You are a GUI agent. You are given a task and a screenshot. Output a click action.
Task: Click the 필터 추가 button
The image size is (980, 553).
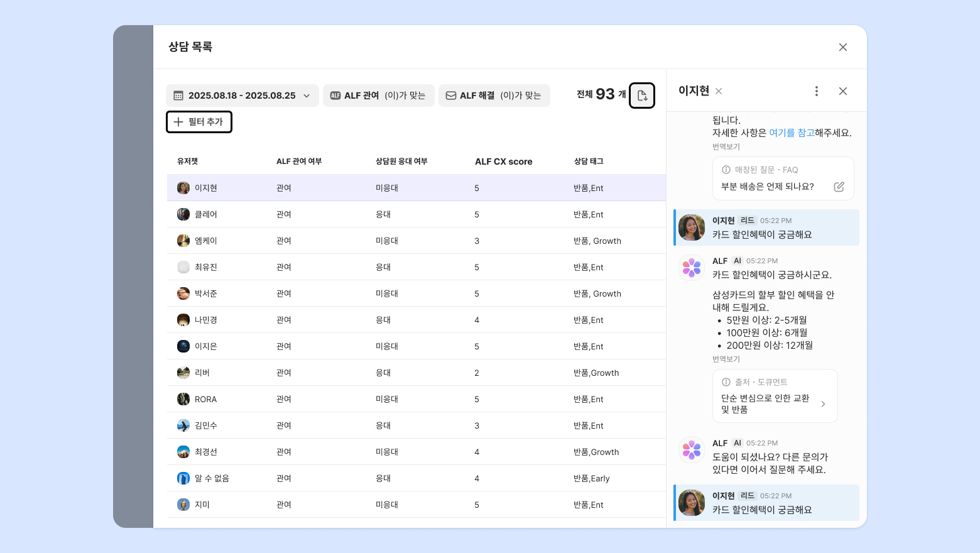coord(199,122)
